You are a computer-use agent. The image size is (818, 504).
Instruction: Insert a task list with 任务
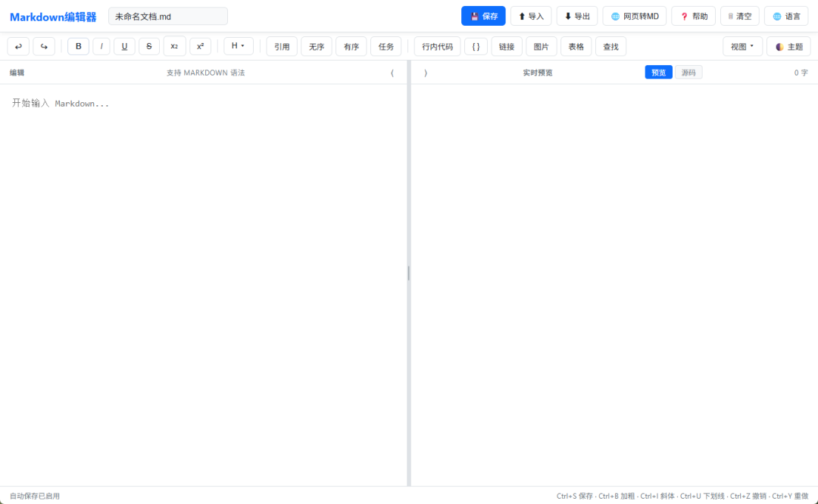pyautogui.click(x=386, y=46)
